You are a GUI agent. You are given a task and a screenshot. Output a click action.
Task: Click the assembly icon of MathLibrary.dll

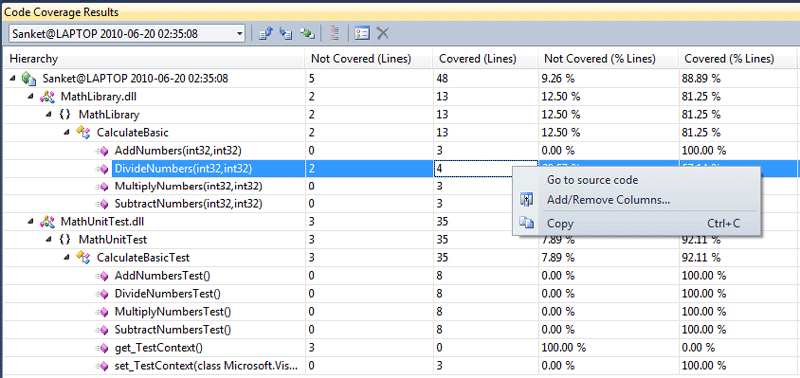pos(47,96)
